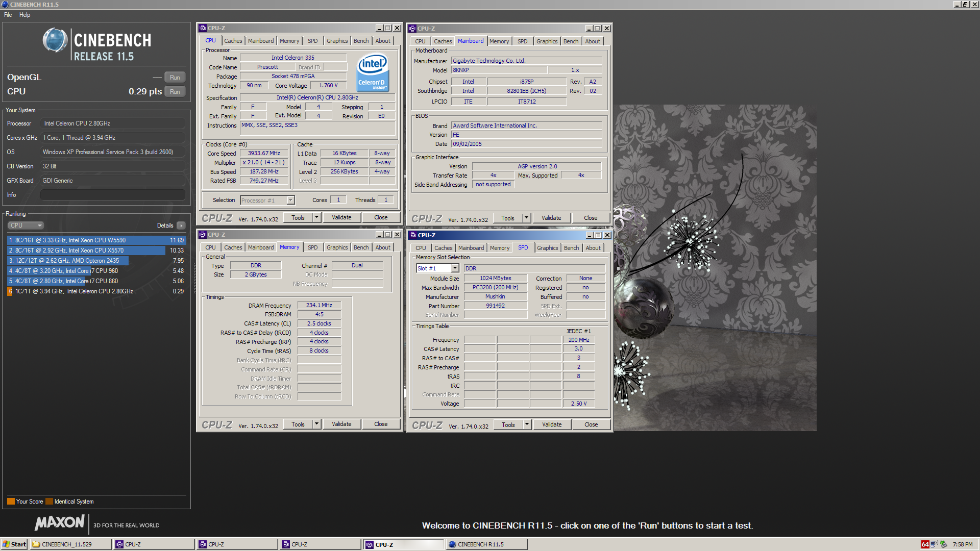The image size is (980, 551).
Task: Click Validate in the top-left CPU-Z window
Action: tap(341, 217)
